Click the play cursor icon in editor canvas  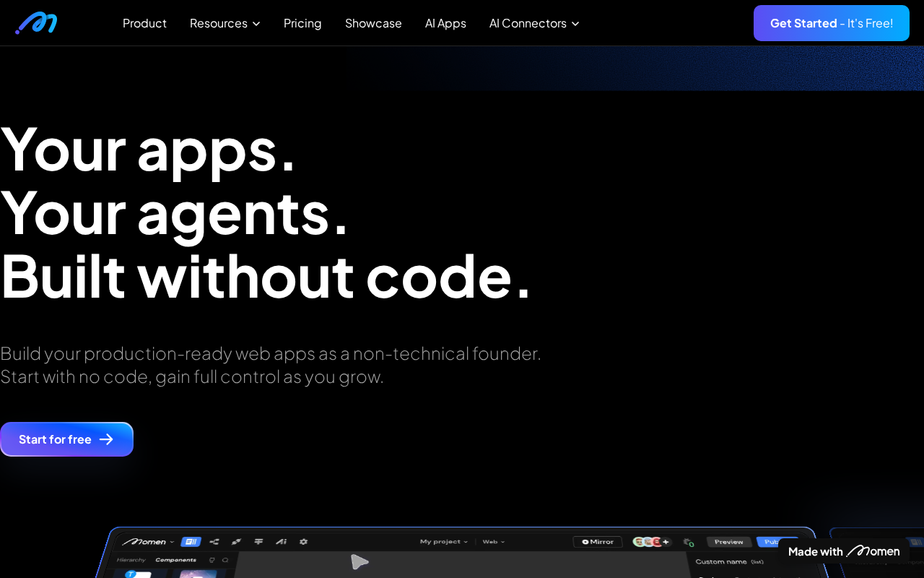(359, 561)
